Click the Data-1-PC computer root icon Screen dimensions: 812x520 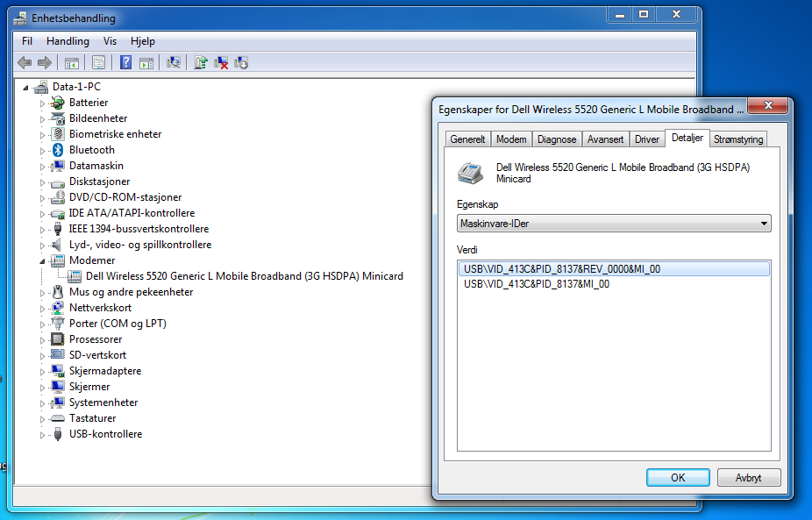41,87
